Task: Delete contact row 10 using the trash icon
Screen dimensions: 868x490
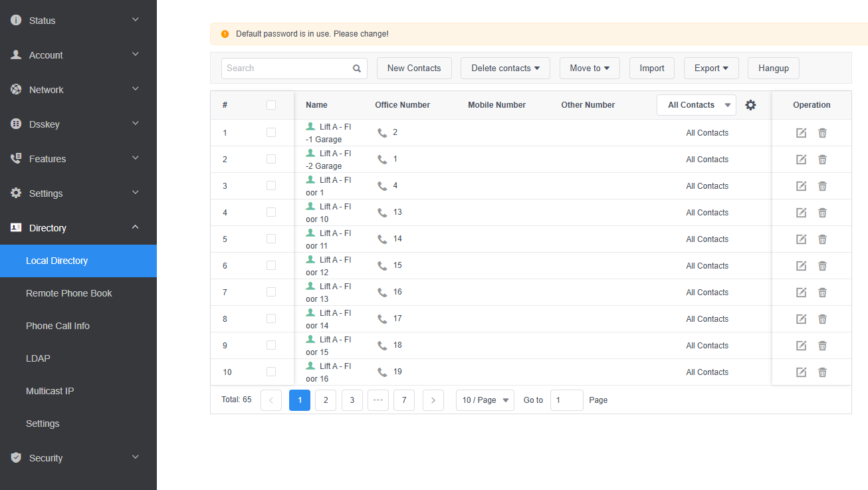Action: click(822, 372)
